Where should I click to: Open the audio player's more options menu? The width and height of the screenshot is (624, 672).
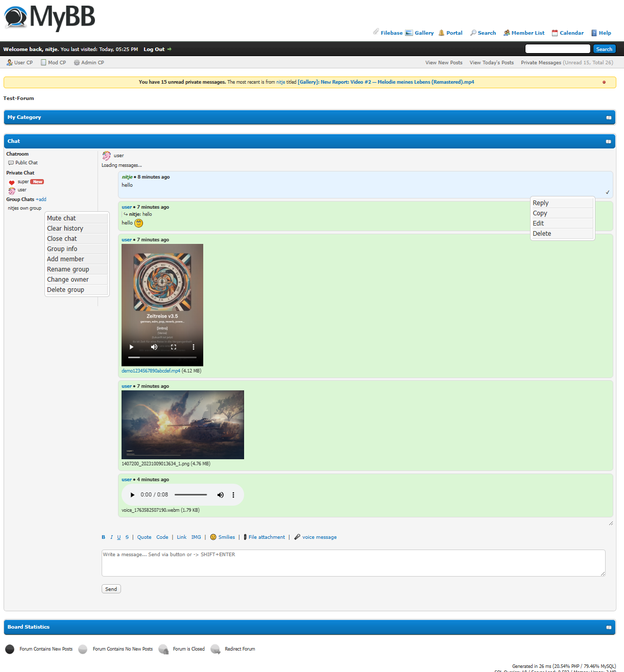click(233, 495)
